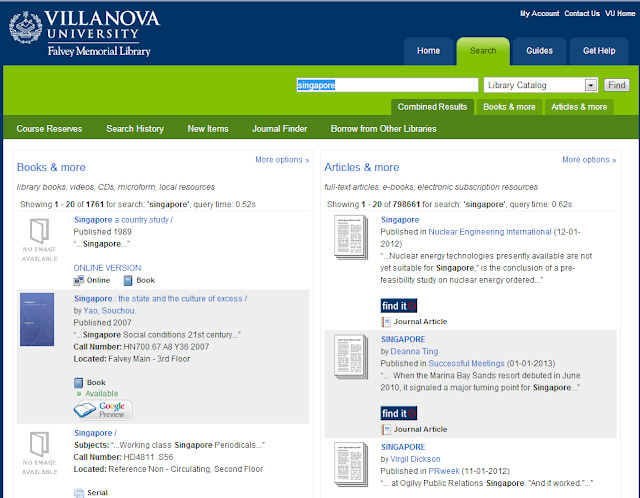Click call number HD4811 .S56
This screenshot has width=640, height=498.
[148, 457]
